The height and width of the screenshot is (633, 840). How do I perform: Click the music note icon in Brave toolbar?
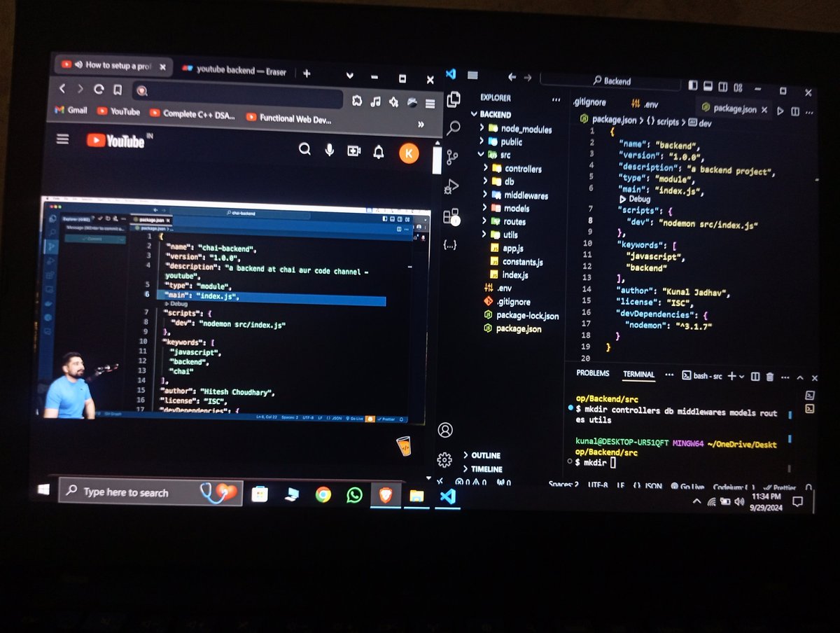click(376, 102)
